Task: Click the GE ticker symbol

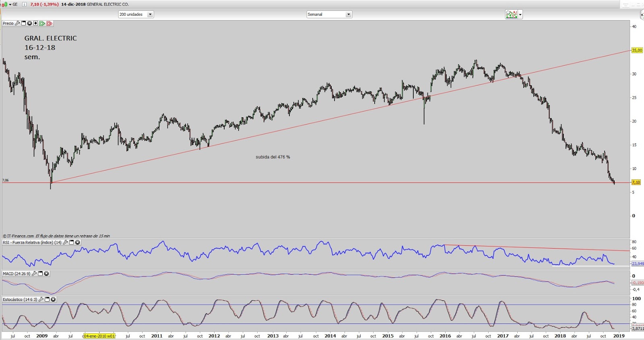Action: point(15,4)
